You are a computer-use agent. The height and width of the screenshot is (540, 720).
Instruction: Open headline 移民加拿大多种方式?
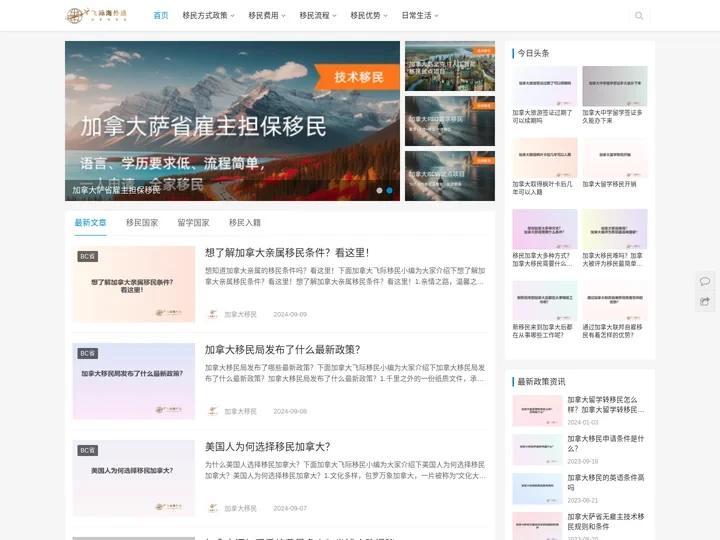[x=542, y=259]
